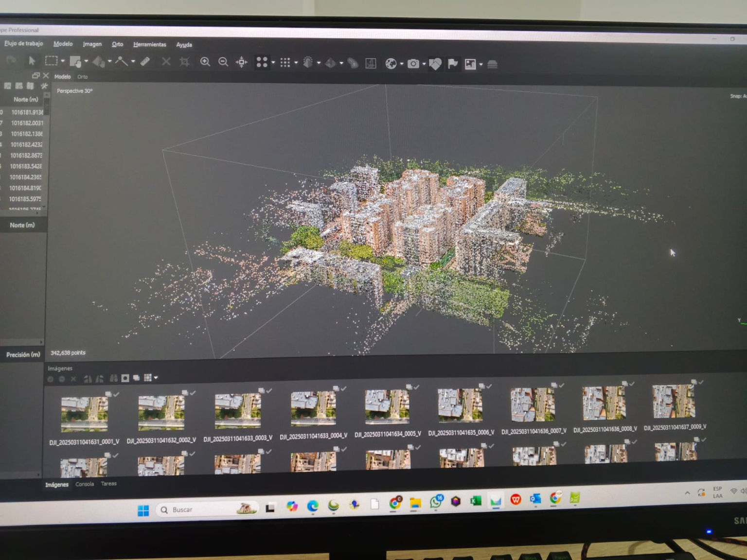This screenshot has width=747, height=560.
Task: Rotate an image right in the Imágenes panel
Action: point(100,379)
